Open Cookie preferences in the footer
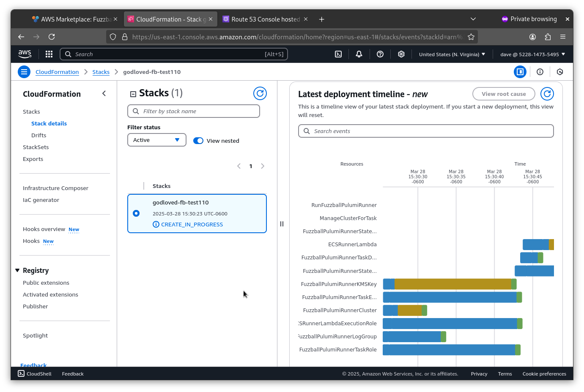Screen dimensions: 584x392 [x=544, y=374]
